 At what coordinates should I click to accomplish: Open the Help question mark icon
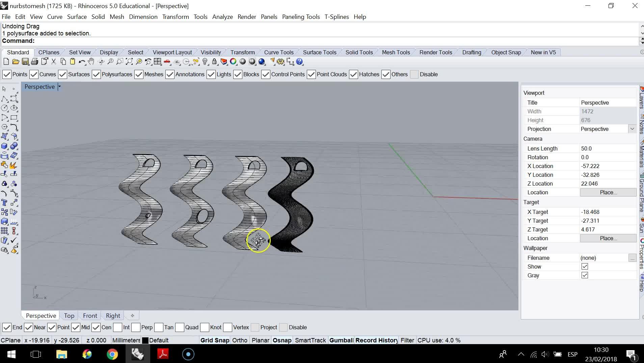(x=300, y=62)
